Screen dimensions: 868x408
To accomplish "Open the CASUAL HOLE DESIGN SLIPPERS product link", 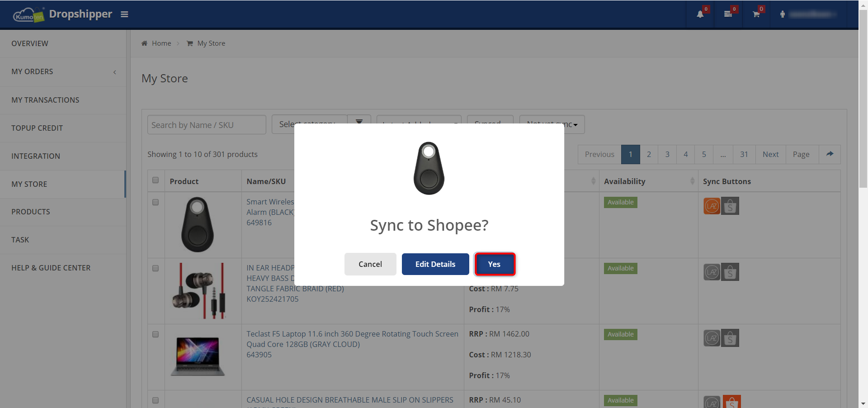I will (x=350, y=400).
